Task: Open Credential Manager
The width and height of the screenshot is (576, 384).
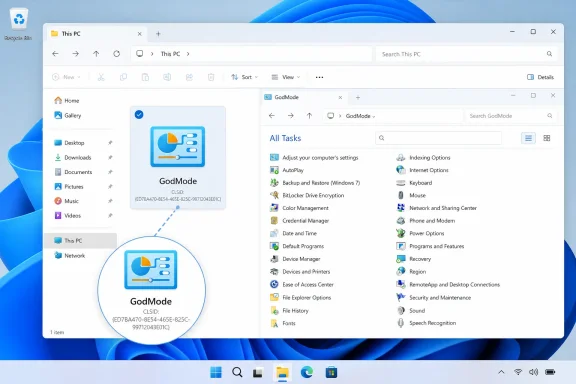Action: [299, 221]
